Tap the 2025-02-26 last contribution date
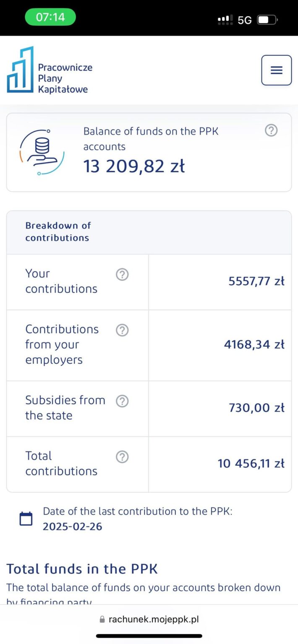298x644 pixels. [72, 527]
